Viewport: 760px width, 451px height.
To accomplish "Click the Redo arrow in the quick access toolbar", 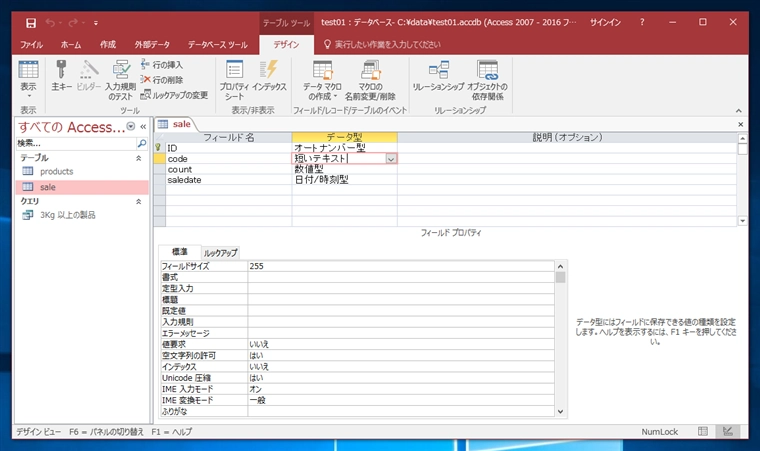I will (x=73, y=23).
